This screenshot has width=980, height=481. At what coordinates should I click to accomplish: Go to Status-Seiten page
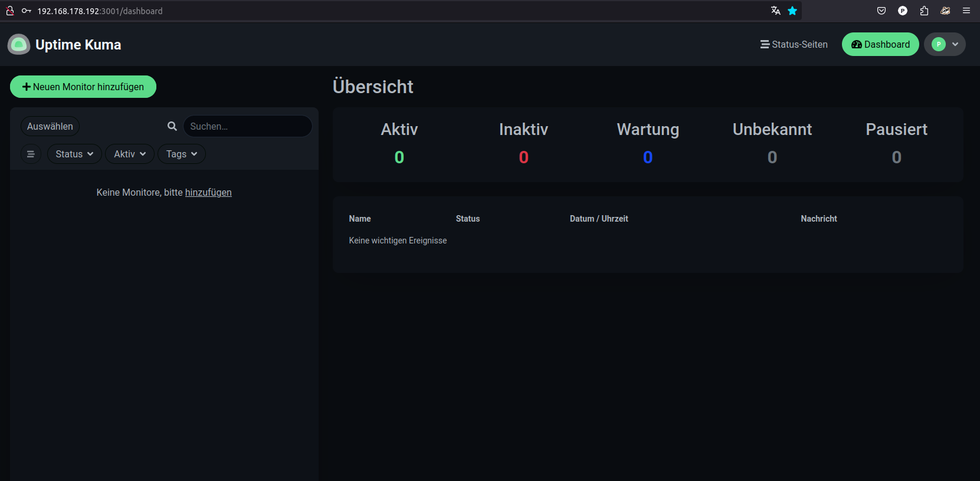pyautogui.click(x=794, y=44)
